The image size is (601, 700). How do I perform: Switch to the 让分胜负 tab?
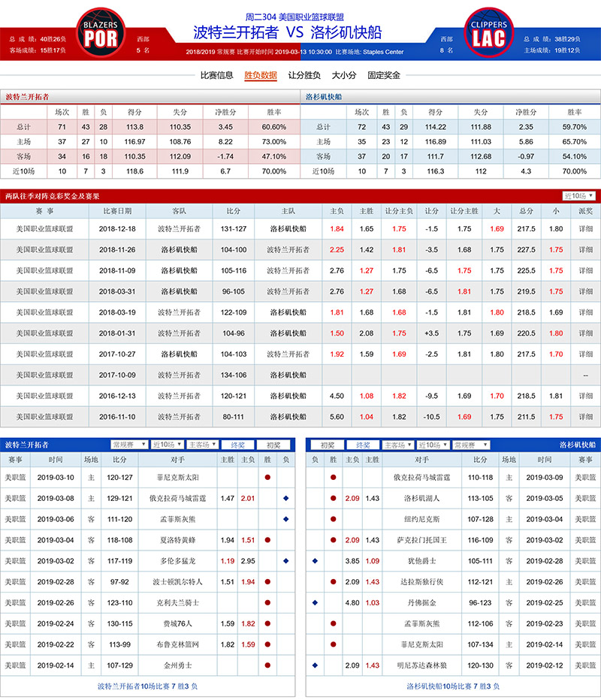click(304, 75)
